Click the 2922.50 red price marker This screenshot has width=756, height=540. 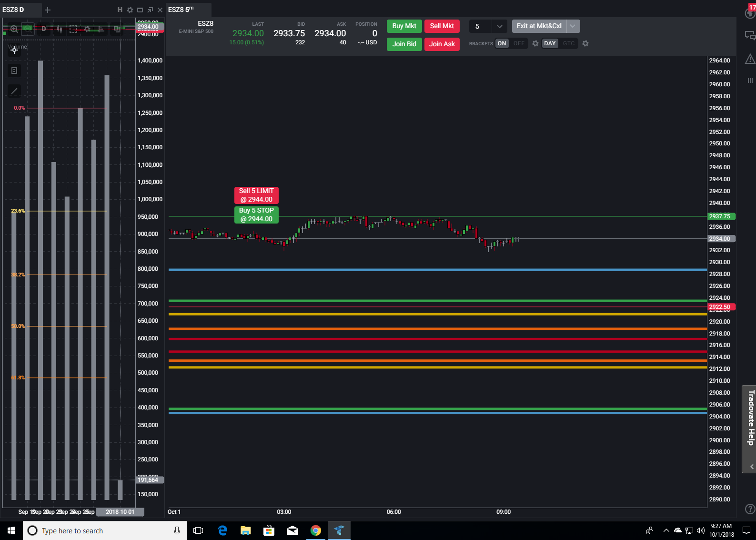[x=721, y=307]
